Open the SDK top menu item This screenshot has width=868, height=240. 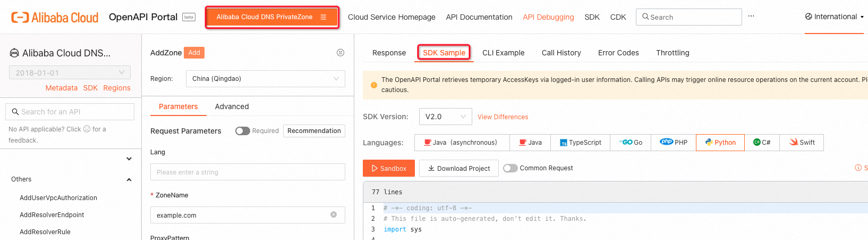coord(592,17)
